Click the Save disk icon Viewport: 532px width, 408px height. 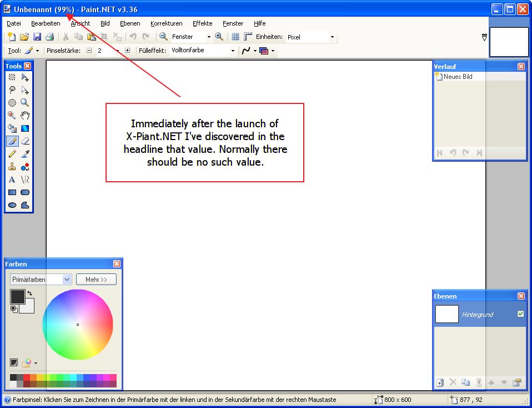point(37,37)
